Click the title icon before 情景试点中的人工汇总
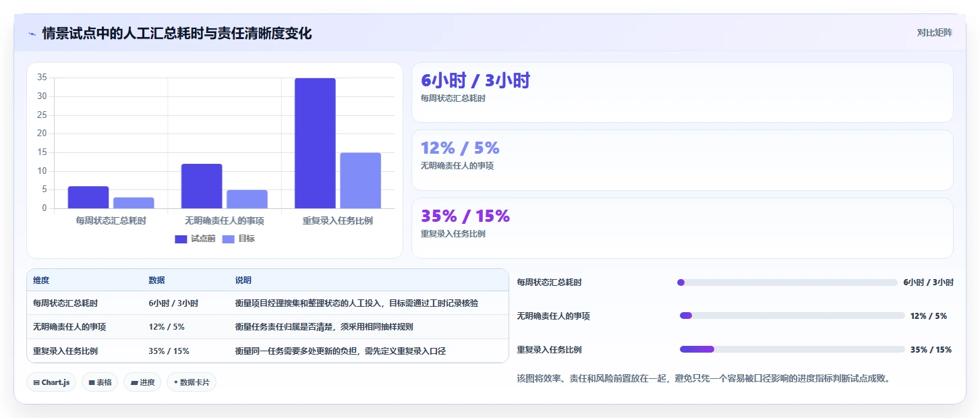The image size is (980, 418). pos(32,33)
